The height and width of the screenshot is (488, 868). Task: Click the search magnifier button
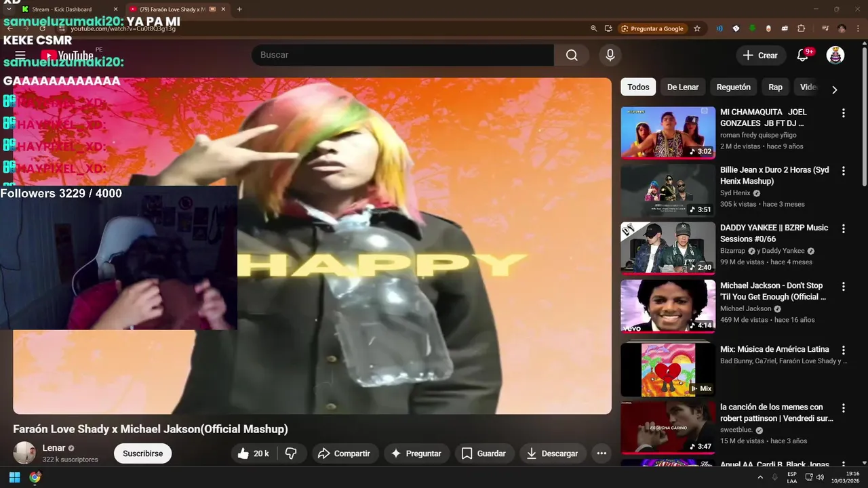tap(572, 55)
